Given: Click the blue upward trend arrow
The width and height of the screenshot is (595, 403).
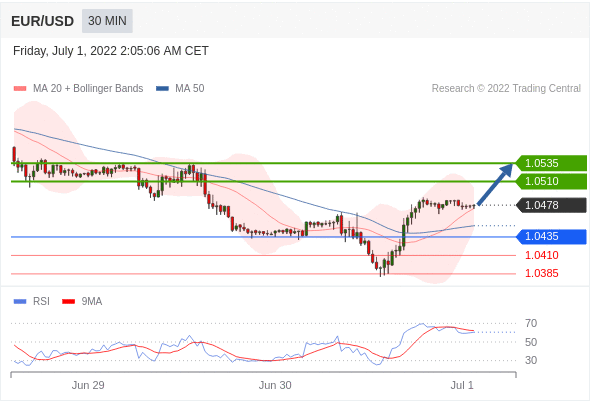Looking at the screenshot, I should [x=495, y=184].
